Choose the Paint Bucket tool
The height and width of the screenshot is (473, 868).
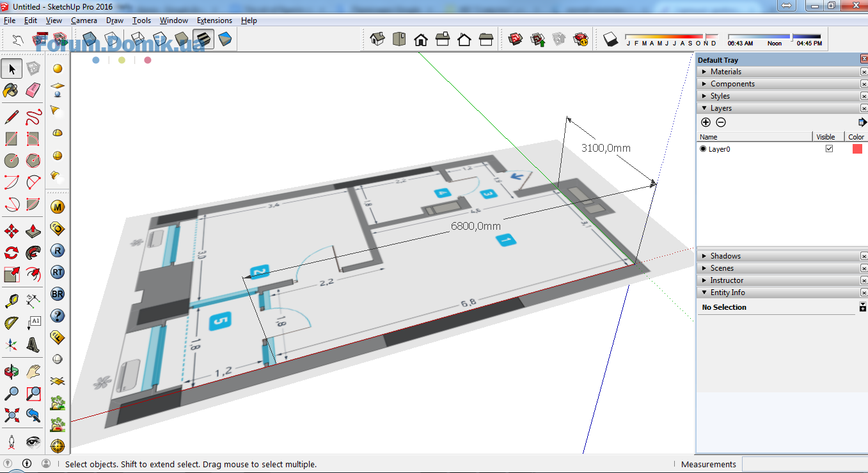(12, 90)
